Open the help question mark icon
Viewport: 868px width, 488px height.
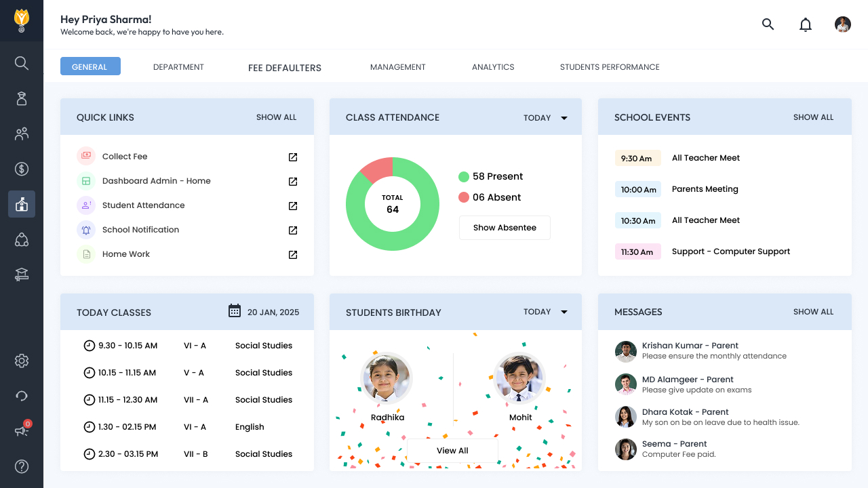coord(22,466)
